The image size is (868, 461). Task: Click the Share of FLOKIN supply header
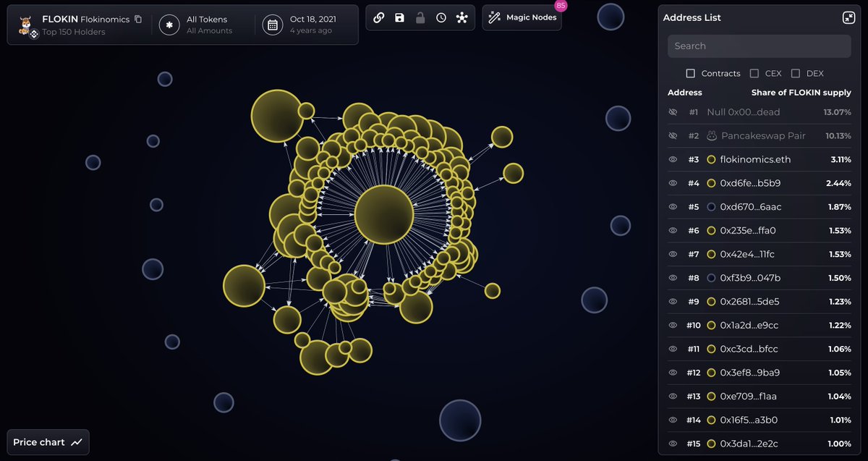(x=801, y=93)
